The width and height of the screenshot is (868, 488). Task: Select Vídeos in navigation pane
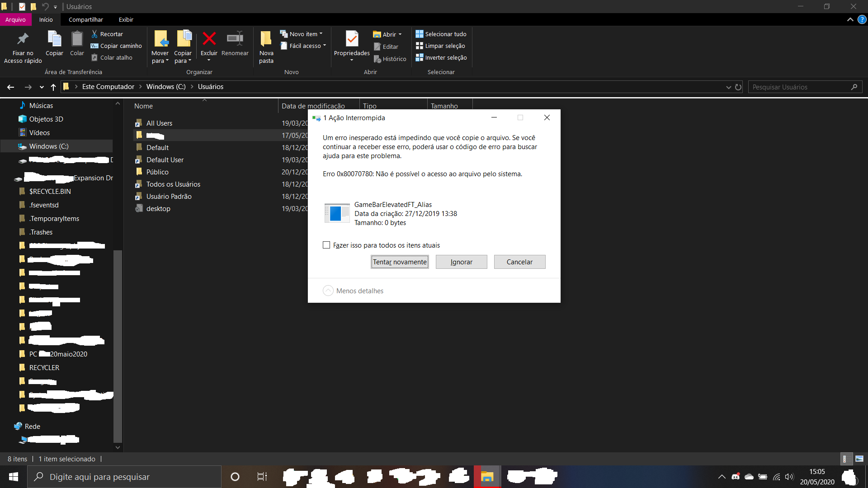39,132
